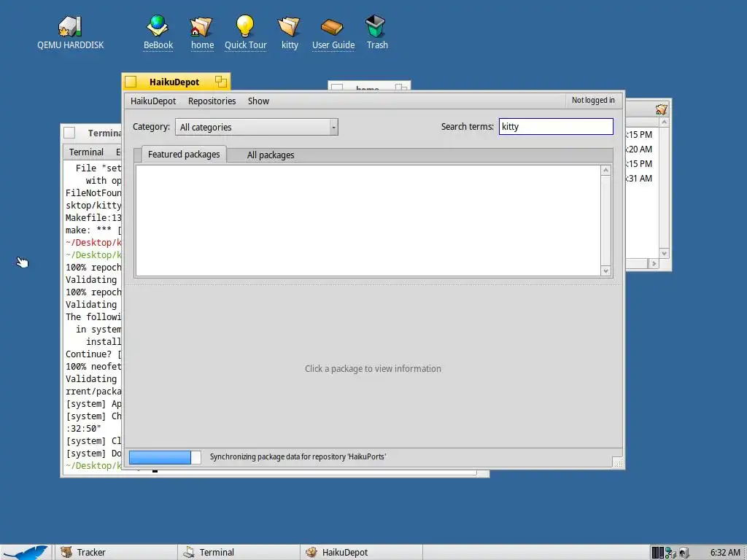Click the 'Search terms:' label
747x560 pixels.
(x=468, y=127)
